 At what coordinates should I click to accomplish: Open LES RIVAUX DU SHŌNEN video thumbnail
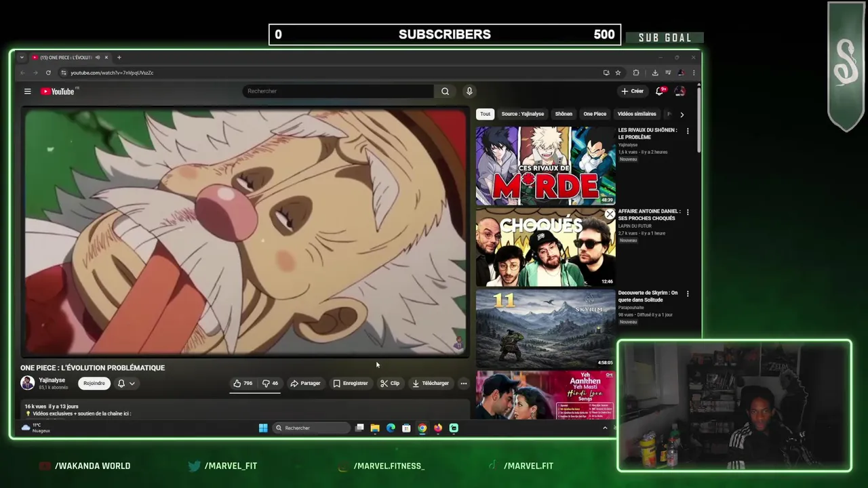(x=545, y=165)
